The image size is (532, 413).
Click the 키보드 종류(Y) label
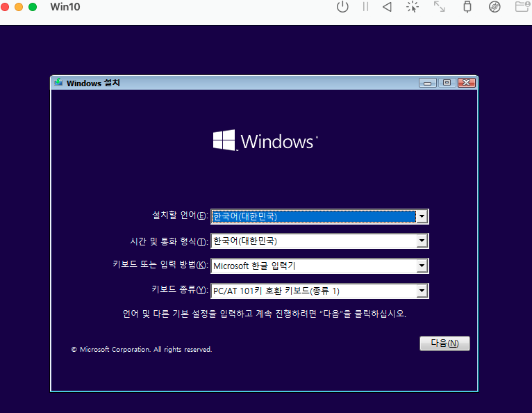click(179, 290)
